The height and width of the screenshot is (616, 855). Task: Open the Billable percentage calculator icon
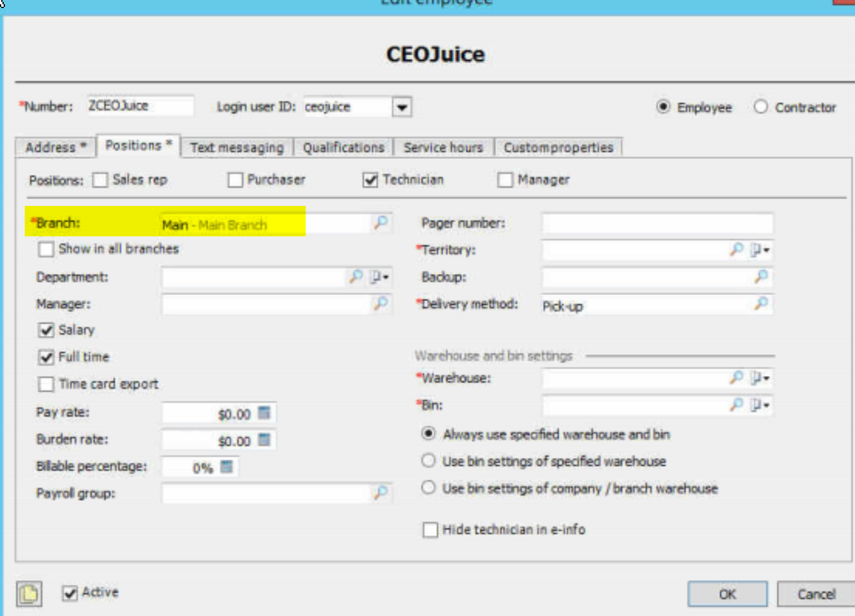(227, 466)
